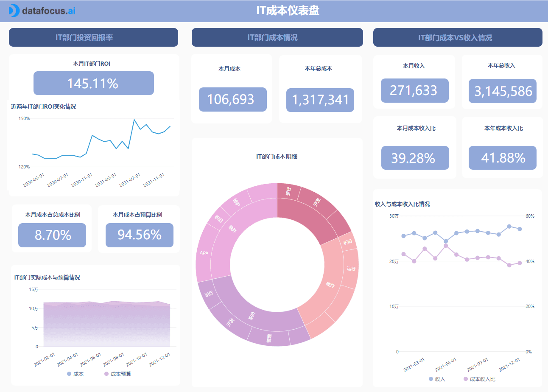Select the 折旧 segment in the 硬件 group

[348, 242]
